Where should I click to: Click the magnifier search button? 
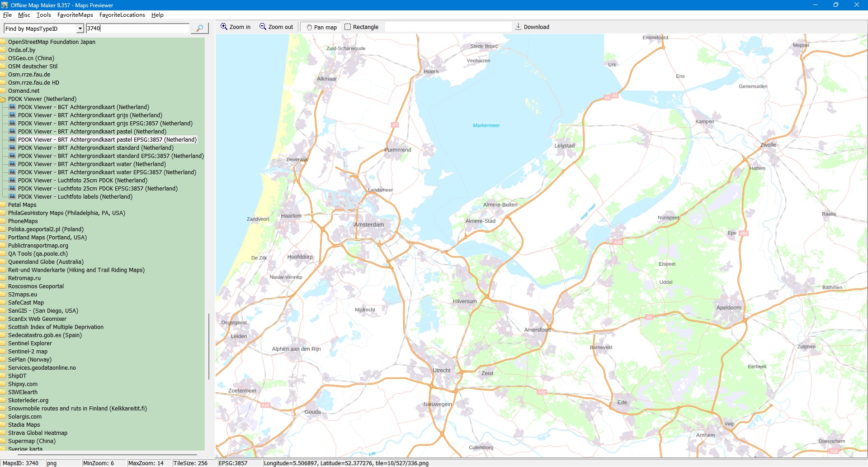(x=199, y=29)
